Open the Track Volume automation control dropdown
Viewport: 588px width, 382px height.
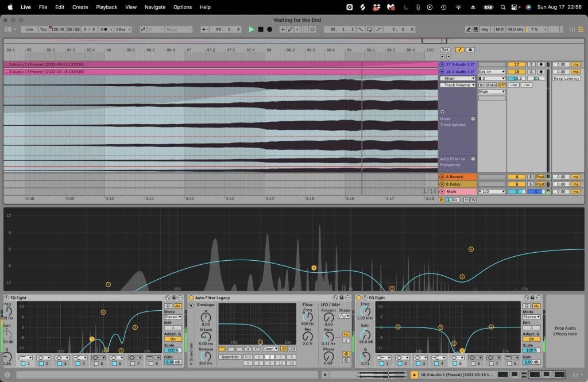pos(458,85)
